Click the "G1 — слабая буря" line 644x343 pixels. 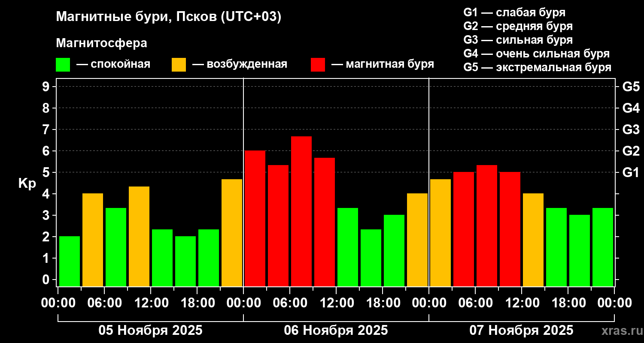pos(514,12)
